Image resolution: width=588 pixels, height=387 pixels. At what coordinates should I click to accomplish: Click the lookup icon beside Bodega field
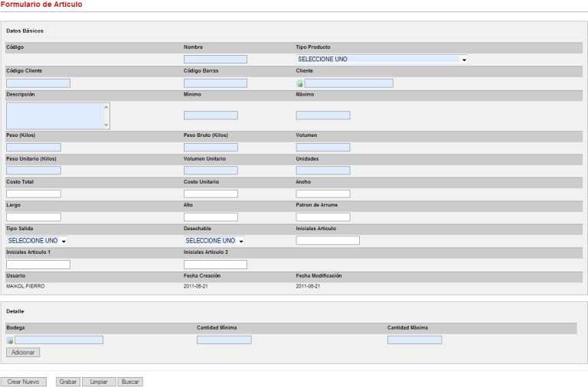point(10,340)
